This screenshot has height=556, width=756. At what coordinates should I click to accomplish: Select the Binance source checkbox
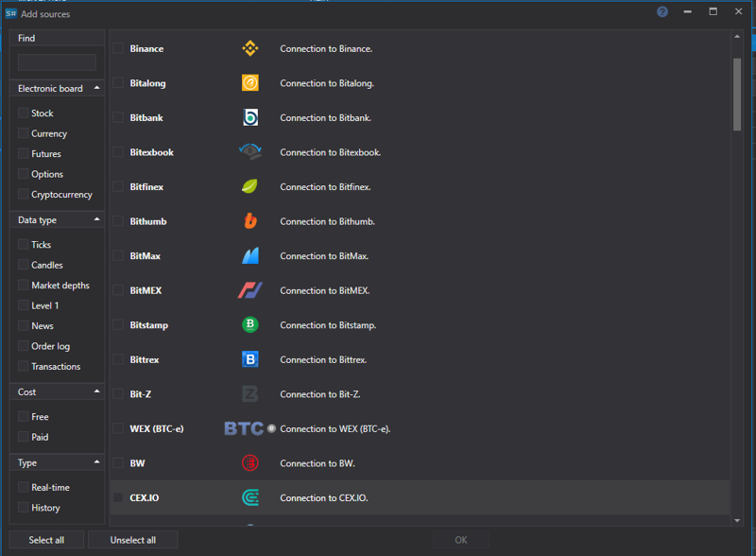pyautogui.click(x=118, y=48)
